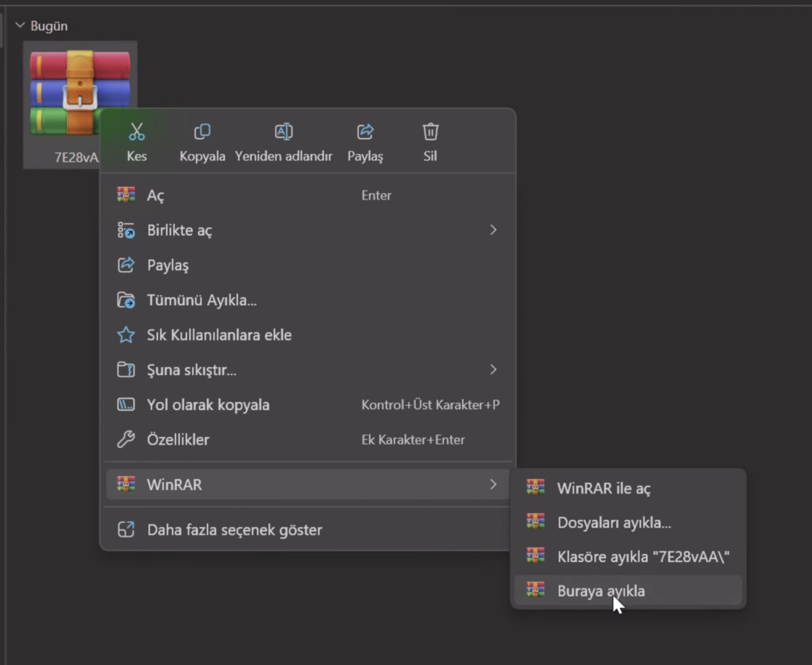Click Daha fazla seçenek göster

coord(234,530)
